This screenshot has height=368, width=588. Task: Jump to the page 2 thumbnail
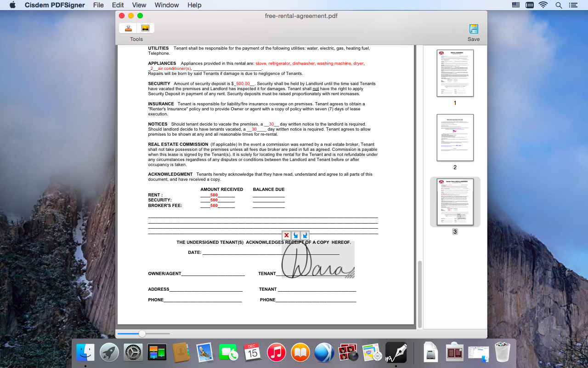coord(455,138)
